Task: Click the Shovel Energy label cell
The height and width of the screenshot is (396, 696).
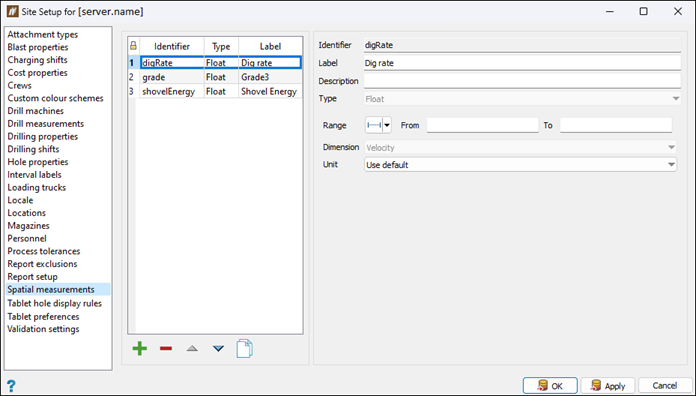Action: [270, 91]
